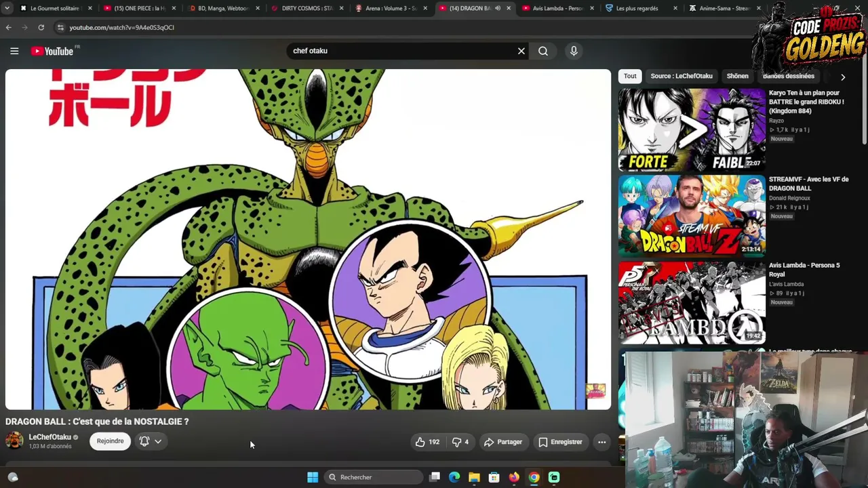Close the 'Le Gourmet solitaire' tab

coord(90,8)
